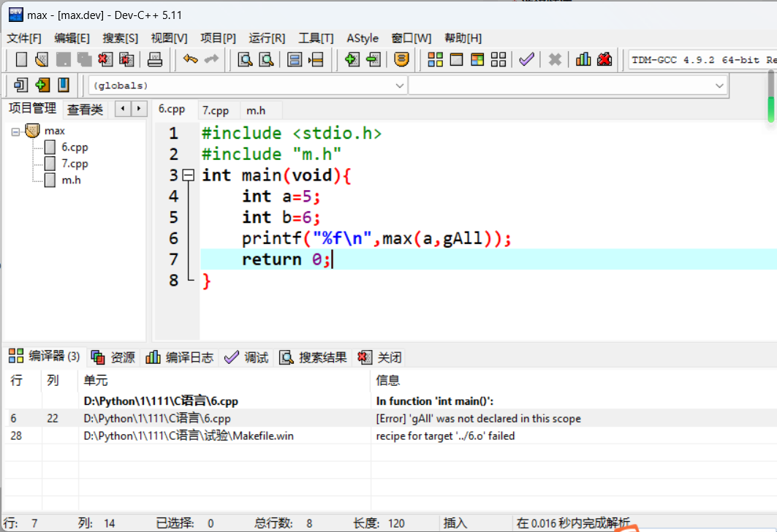Open the 运行[R] menu

point(267,38)
